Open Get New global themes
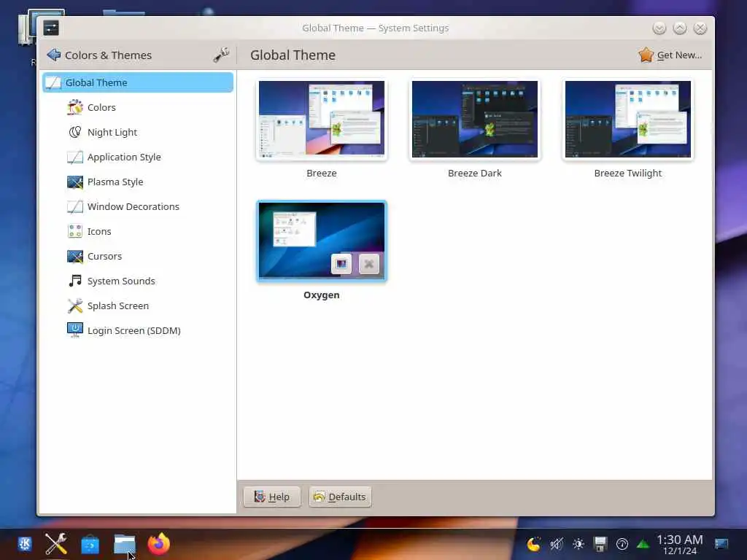The image size is (747, 560). pyautogui.click(x=670, y=55)
